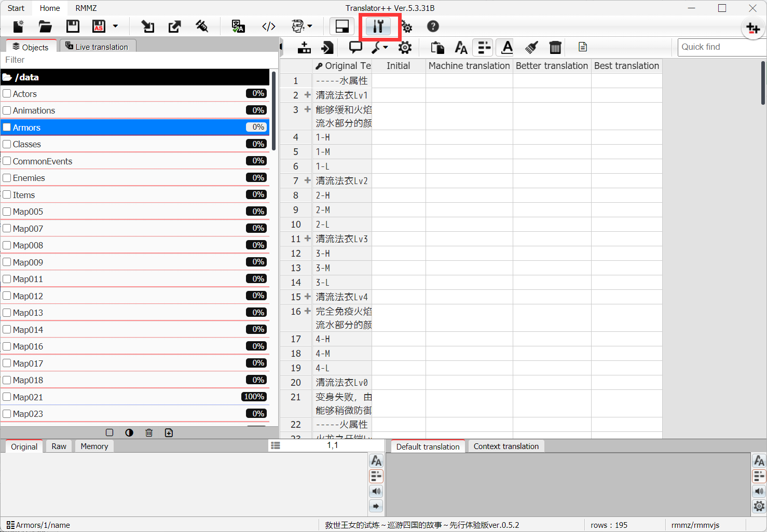Click the document notes icon
The image size is (767, 532).
coord(583,47)
